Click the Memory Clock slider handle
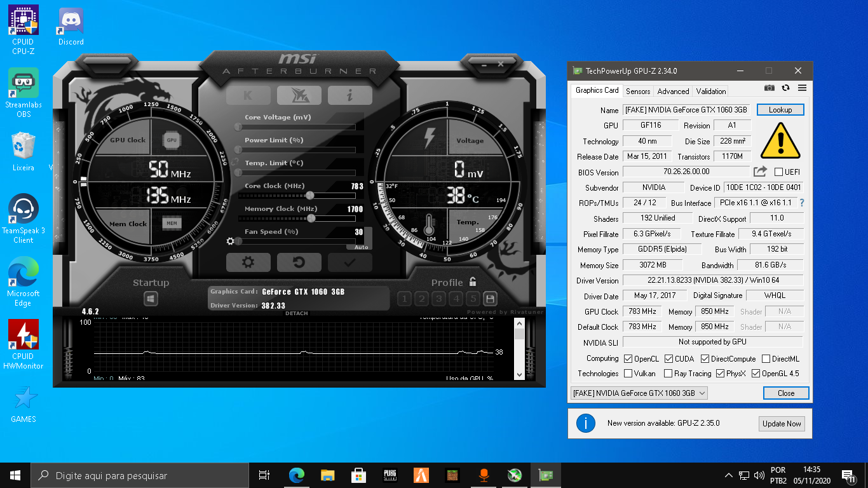Image resolution: width=868 pixels, height=488 pixels. pyautogui.click(x=311, y=219)
